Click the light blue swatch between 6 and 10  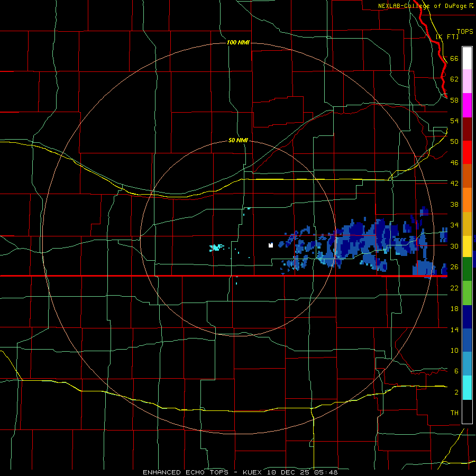pyautogui.click(x=467, y=364)
